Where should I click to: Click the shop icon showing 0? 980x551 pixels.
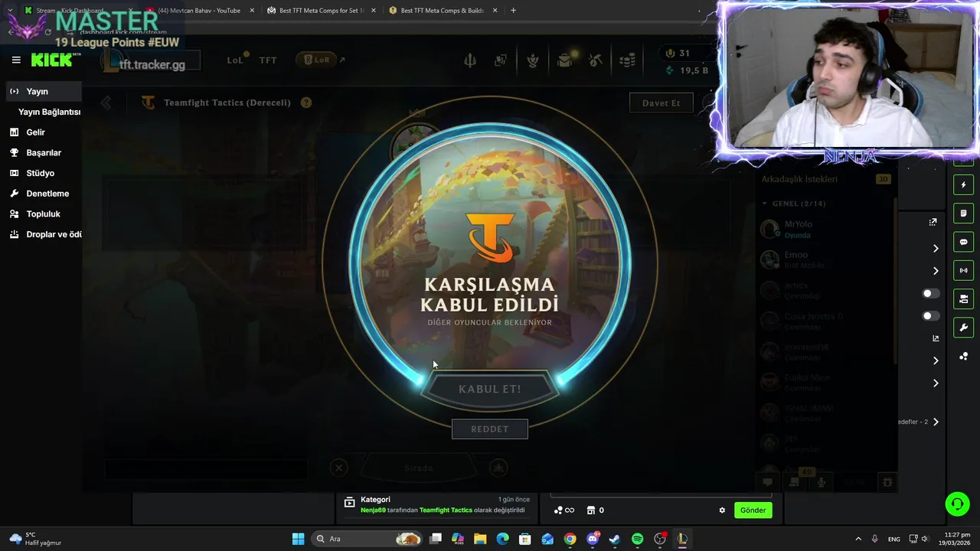coord(595,510)
